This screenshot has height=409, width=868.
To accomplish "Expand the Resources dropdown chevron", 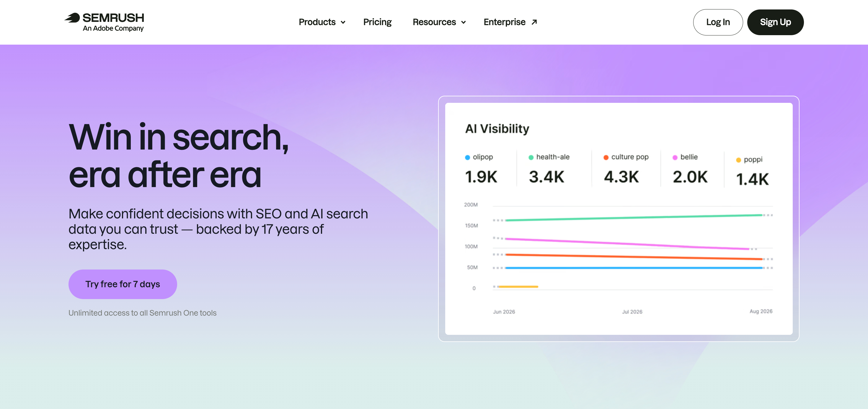I will 463,22.
